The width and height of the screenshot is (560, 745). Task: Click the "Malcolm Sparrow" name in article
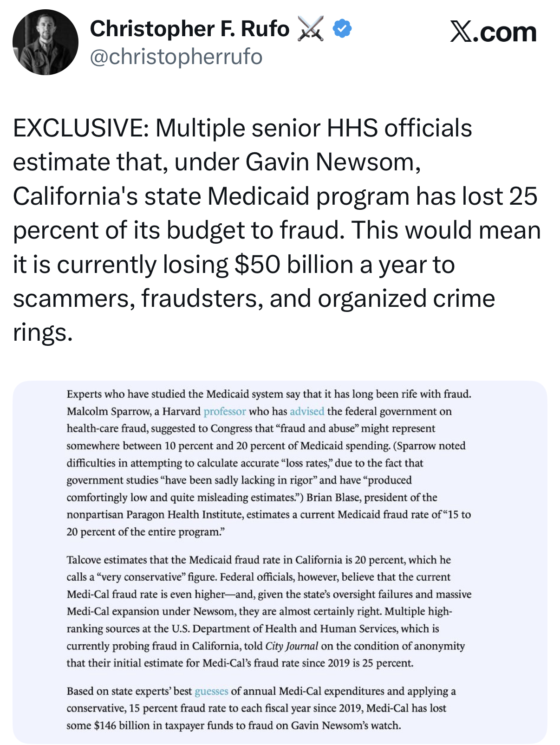pos(109,411)
